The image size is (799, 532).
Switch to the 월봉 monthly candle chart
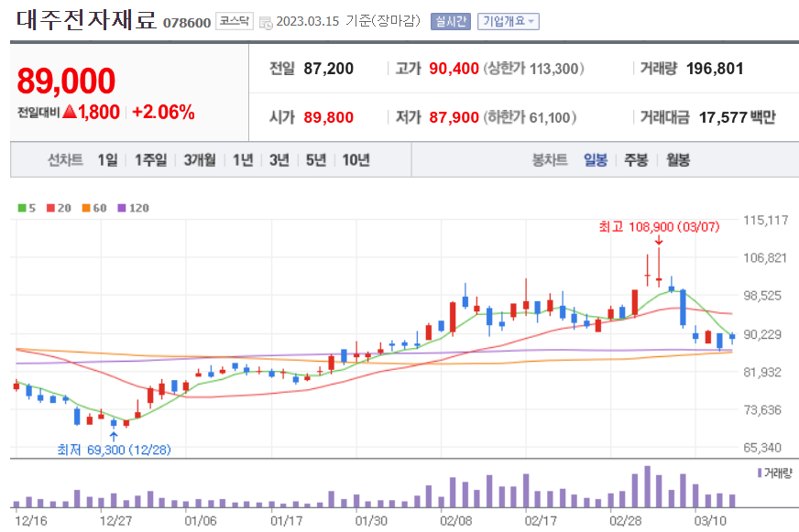click(x=678, y=160)
